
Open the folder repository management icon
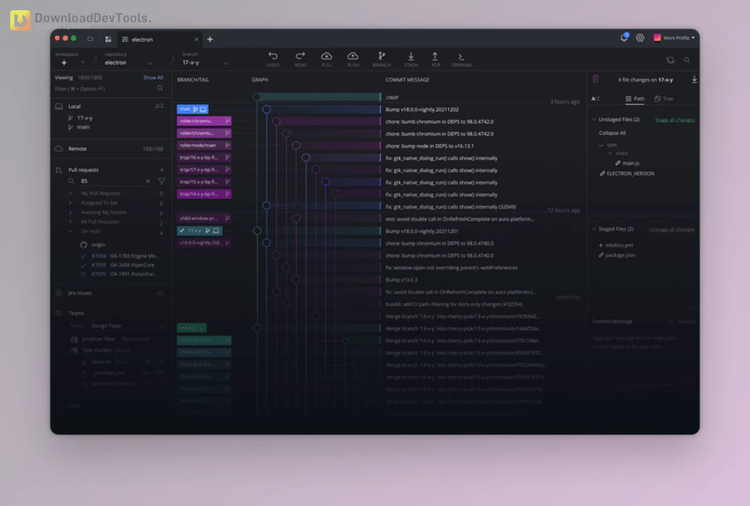pyautogui.click(x=90, y=39)
